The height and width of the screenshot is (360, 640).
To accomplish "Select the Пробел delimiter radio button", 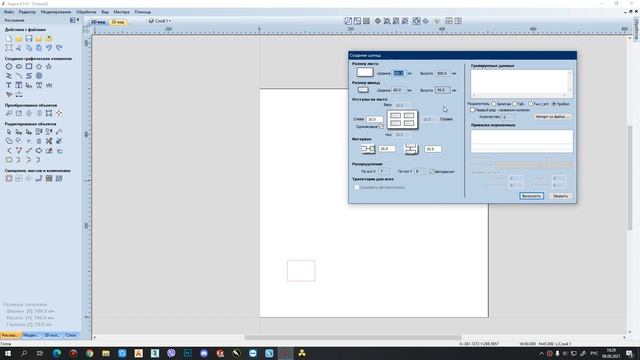I will [554, 104].
